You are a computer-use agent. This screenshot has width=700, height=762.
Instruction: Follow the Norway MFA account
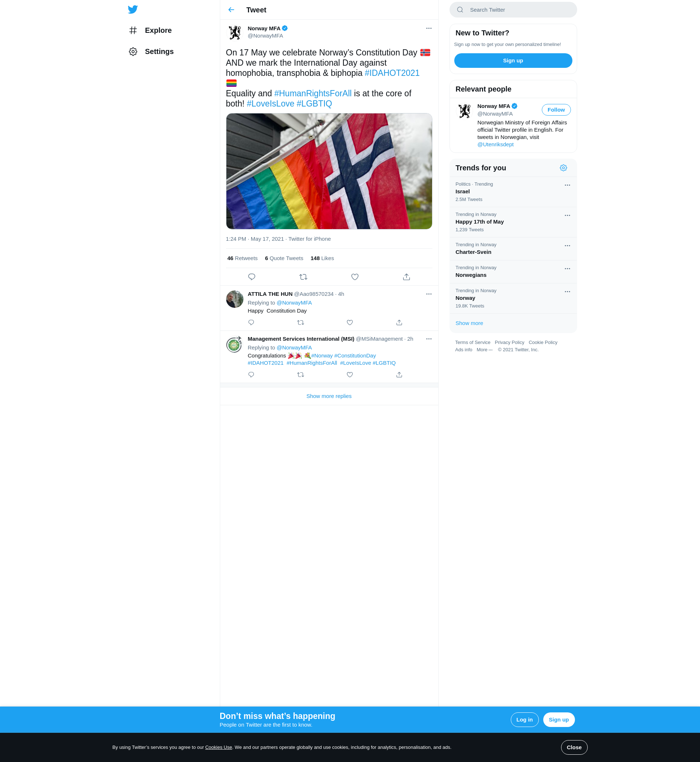[x=556, y=110]
